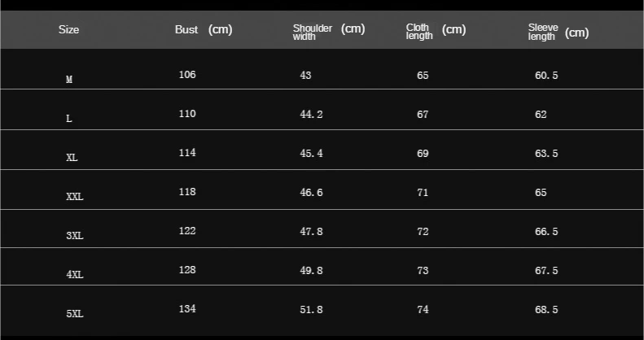This screenshot has width=644, height=340.
Task: Select the sleeve length value 60.5
Action: pos(546,76)
